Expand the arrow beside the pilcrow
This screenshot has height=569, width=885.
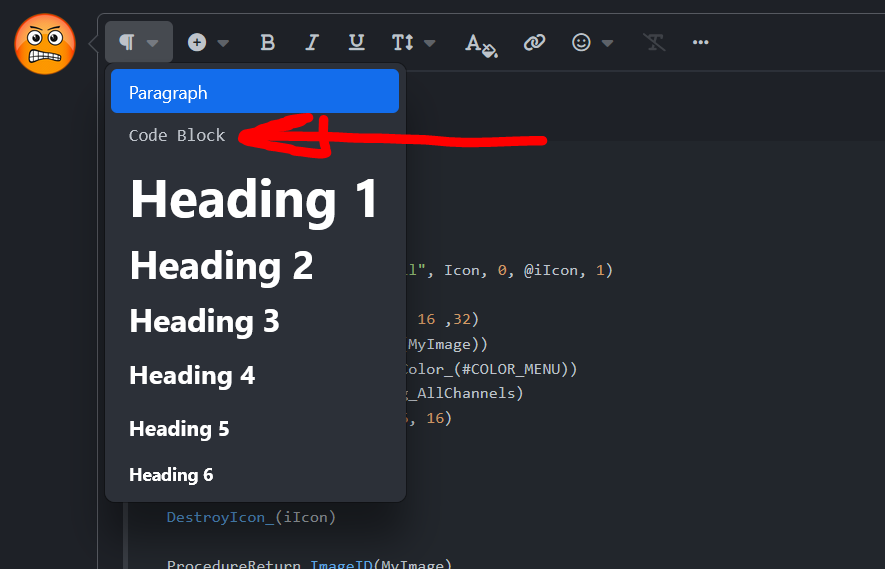tap(152, 43)
